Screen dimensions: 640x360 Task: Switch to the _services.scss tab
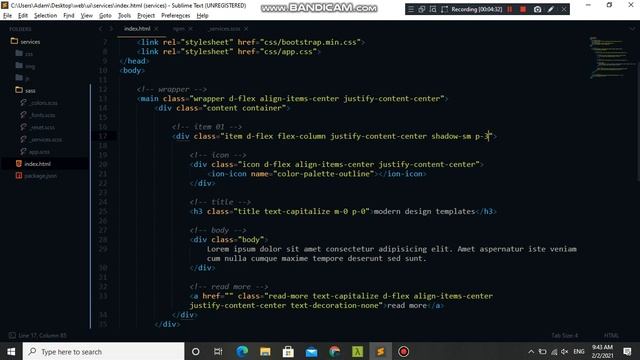click(224, 29)
